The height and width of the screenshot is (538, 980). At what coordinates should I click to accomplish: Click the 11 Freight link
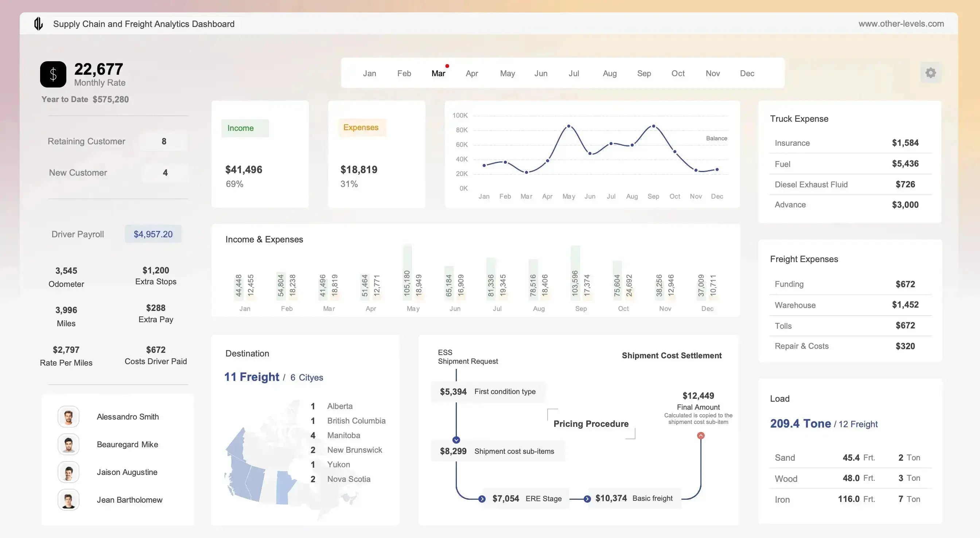(252, 377)
